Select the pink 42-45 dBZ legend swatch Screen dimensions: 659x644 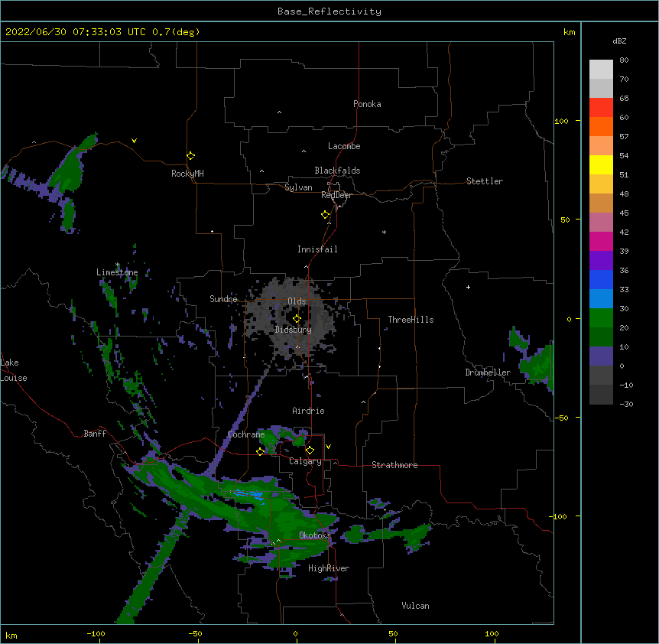point(601,222)
